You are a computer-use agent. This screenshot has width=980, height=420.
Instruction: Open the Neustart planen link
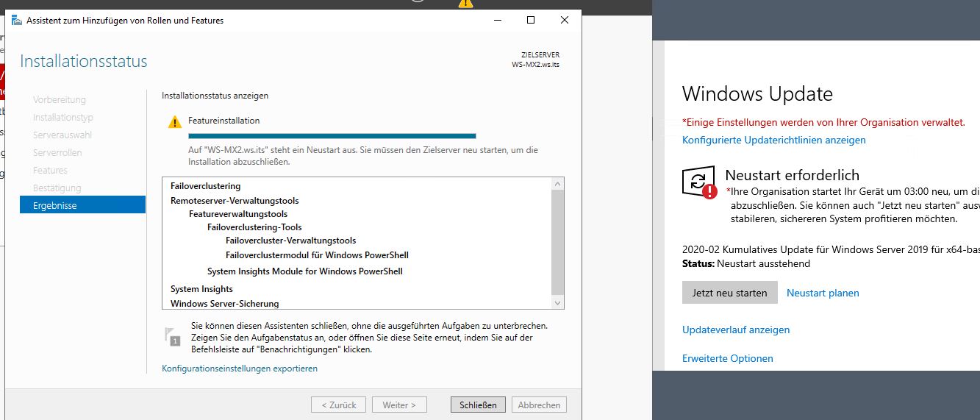pyautogui.click(x=823, y=293)
